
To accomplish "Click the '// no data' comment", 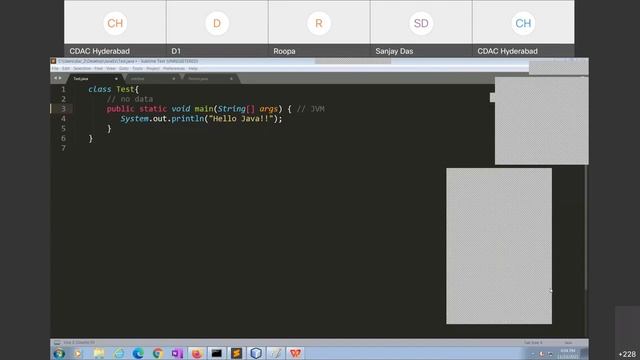I will point(130,99).
